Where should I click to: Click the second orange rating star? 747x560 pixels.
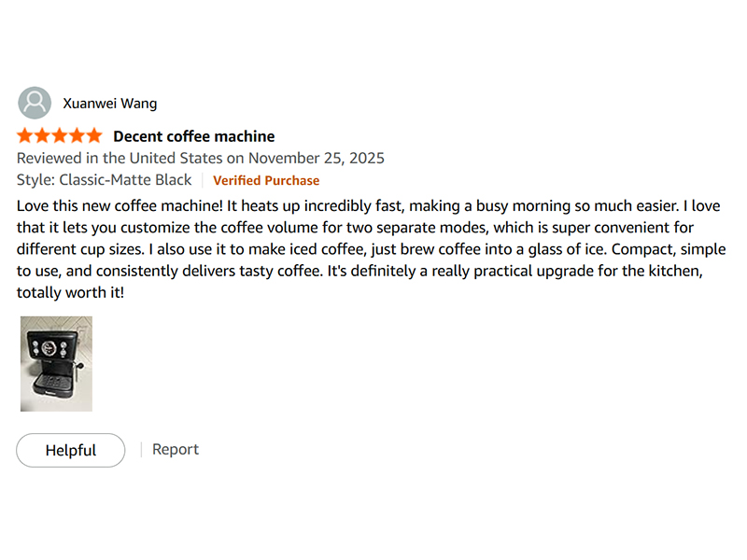pos(42,136)
